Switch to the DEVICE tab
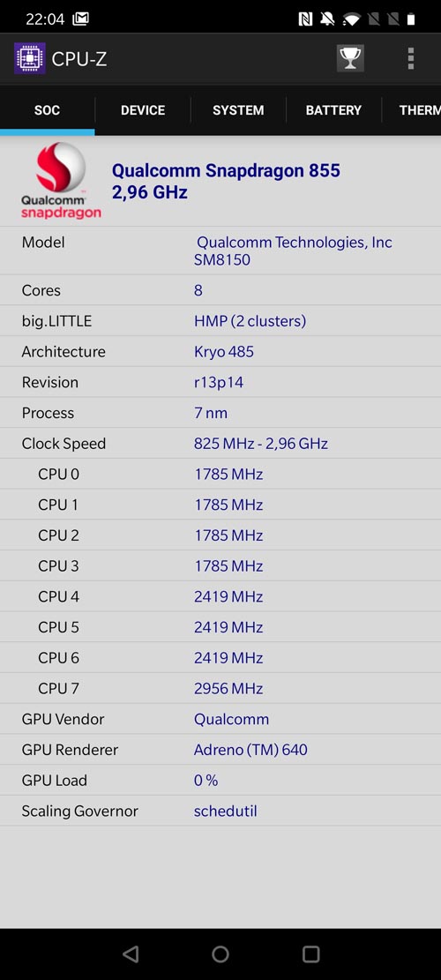This screenshot has width=441, height=980. (143, 110)
